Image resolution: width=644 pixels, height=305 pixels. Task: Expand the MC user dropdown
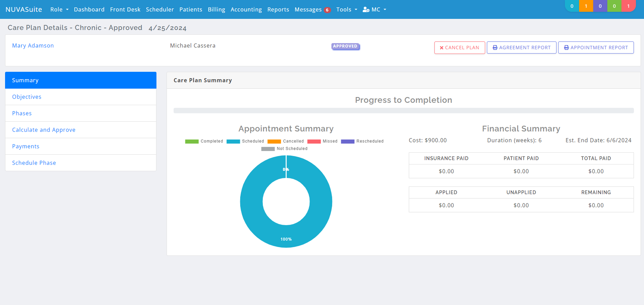374,9
